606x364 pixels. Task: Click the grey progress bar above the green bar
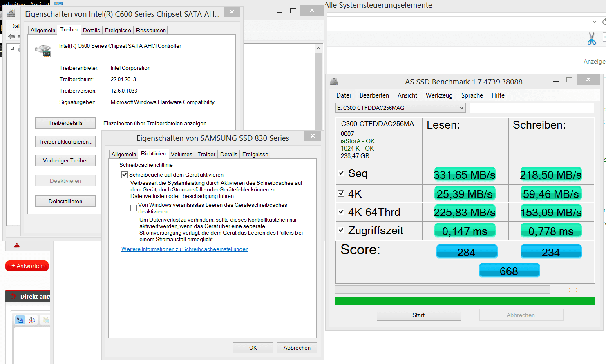(x=443, y=289)
